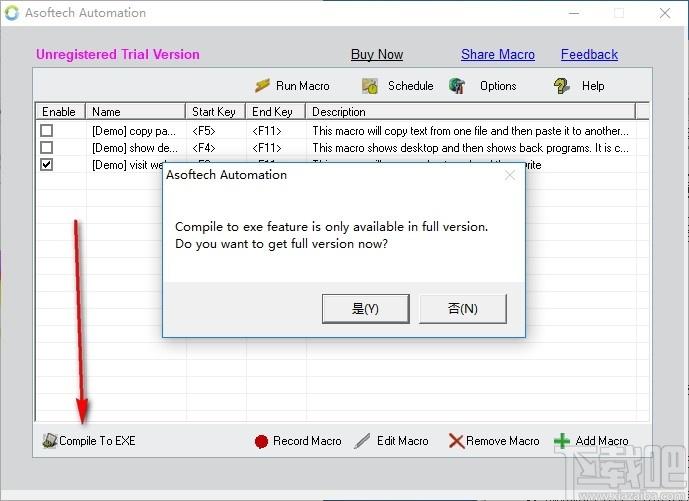Enable the [Demo] show de... macro checkbox
Screen dimensions: 689x501
click(x=47, y=147)
